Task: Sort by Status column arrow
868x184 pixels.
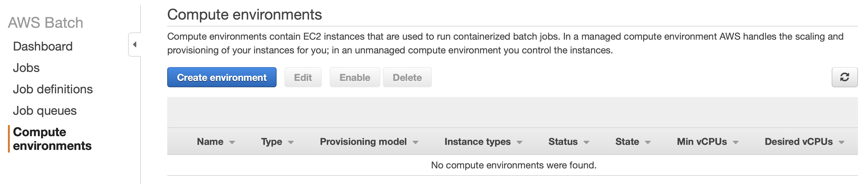Action: [x=586, y=142]
